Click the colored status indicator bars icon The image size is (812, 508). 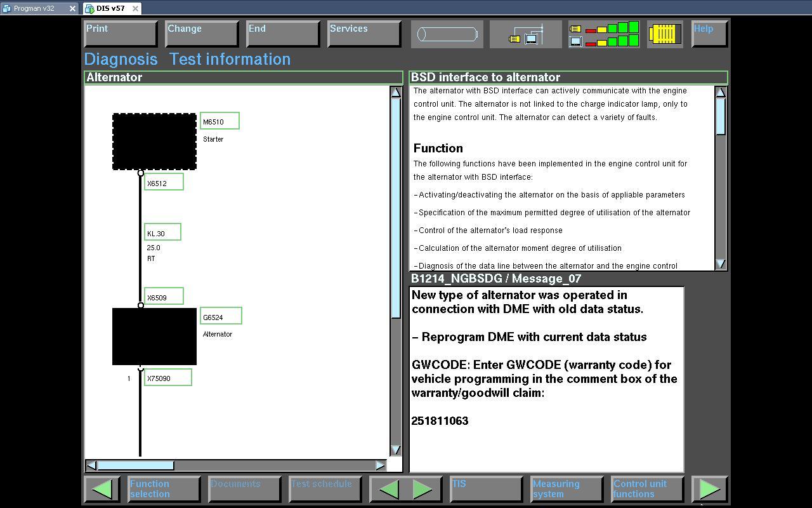point(603,34)
